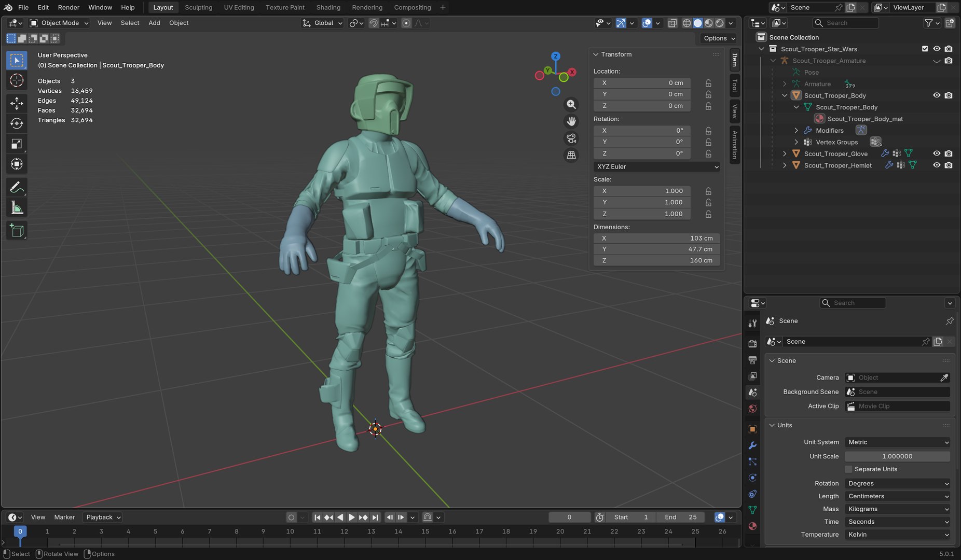Open the Unit System dropdown
Screen dimensions: 961x560
[x=898, y=442]
